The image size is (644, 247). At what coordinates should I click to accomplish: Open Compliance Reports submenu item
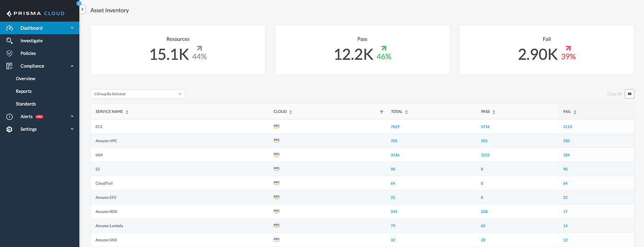point(40,91)
